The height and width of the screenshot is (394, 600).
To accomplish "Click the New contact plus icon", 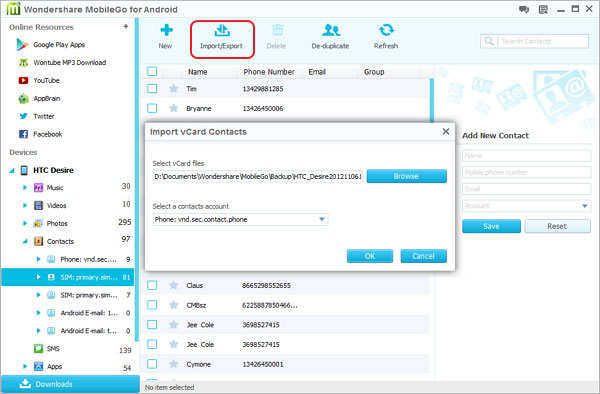I will (x=166, y=30).
